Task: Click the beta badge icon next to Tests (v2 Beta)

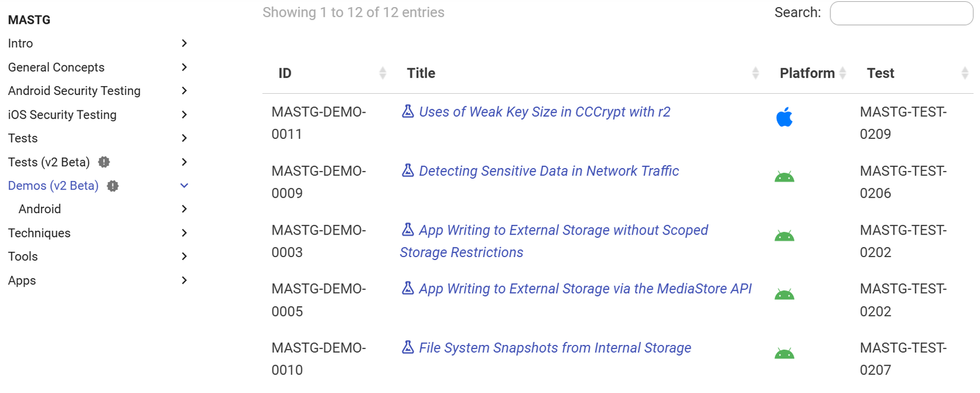Action: click(104, 162)
